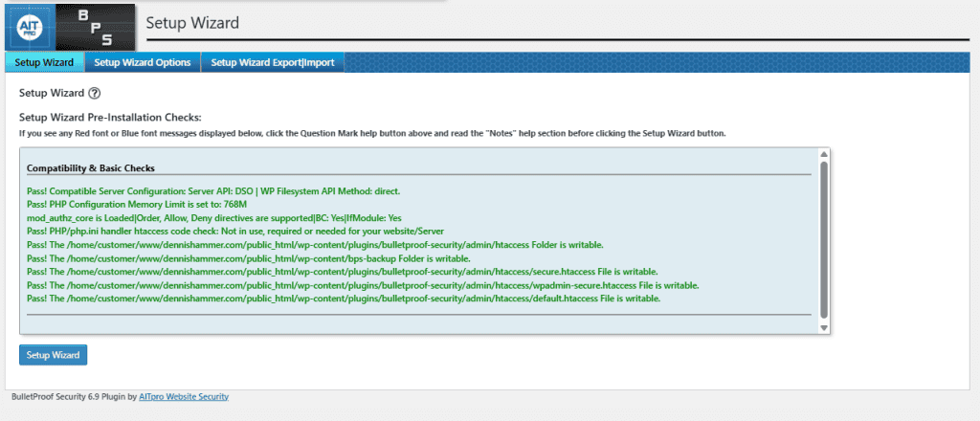Image resolution: width=980 pixels, height=421 pixels.
Task: Open the Setup Wizard Export|Import tab
Action: click(x=273, y=62)
